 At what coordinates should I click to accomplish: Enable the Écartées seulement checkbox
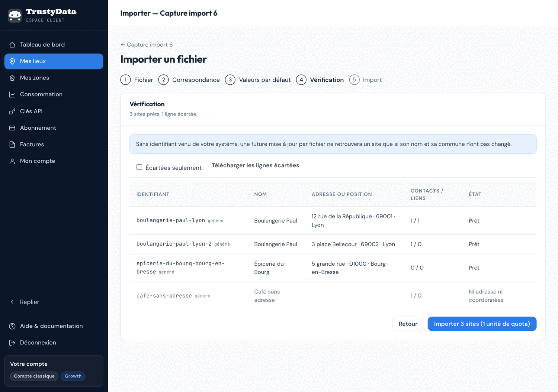(139, 167)
